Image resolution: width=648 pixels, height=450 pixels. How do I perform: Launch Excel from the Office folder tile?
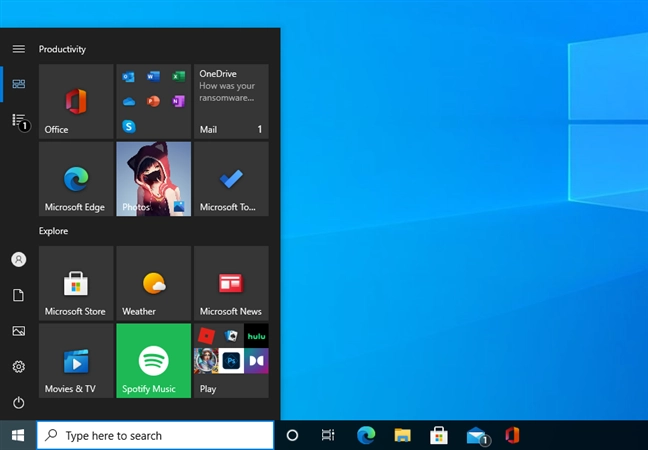tap(179, 76)
